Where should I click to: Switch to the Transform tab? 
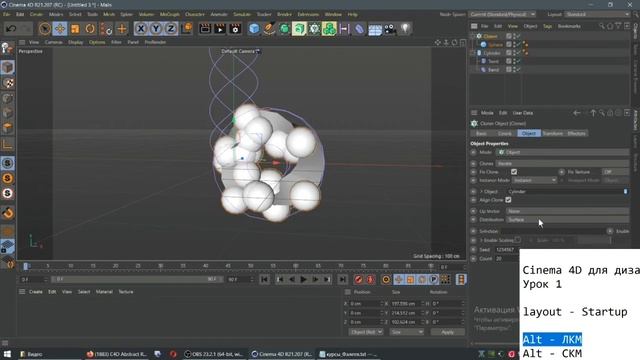(553, 133)
